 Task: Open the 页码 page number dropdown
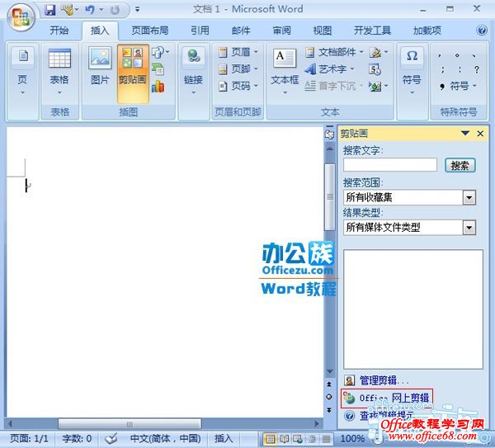(238, 86)
